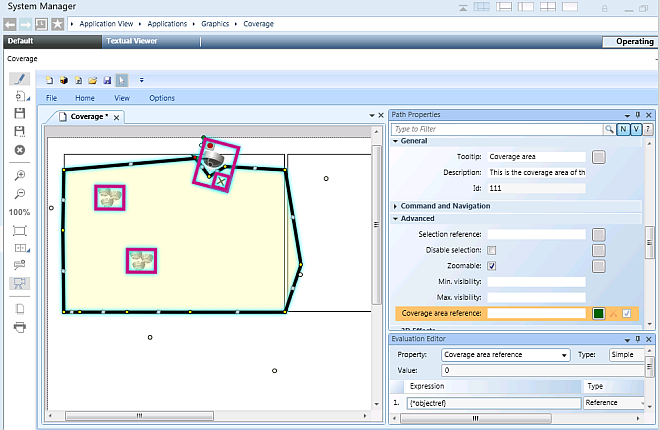The image size is (660, 430).
Task: Toggle checkbox at end of Coverage area reference row
Action: pyautogui.click(x=627, y=314)
